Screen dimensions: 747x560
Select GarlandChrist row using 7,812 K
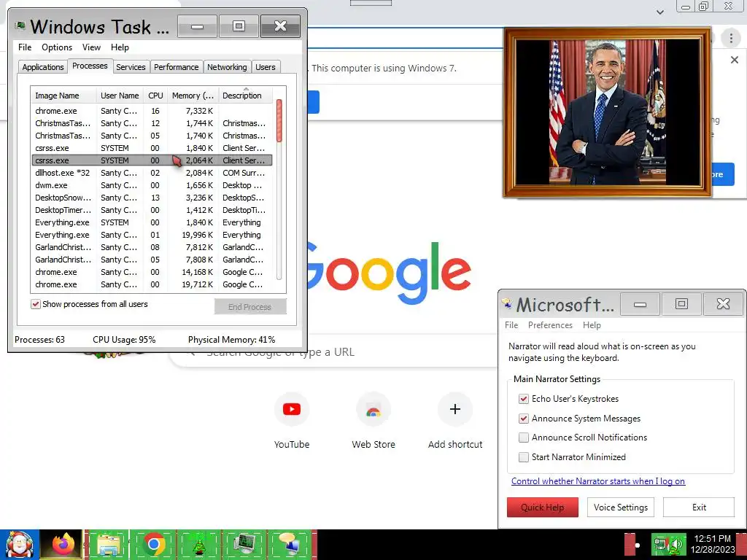pyautogui.click(x=152, y=247)
